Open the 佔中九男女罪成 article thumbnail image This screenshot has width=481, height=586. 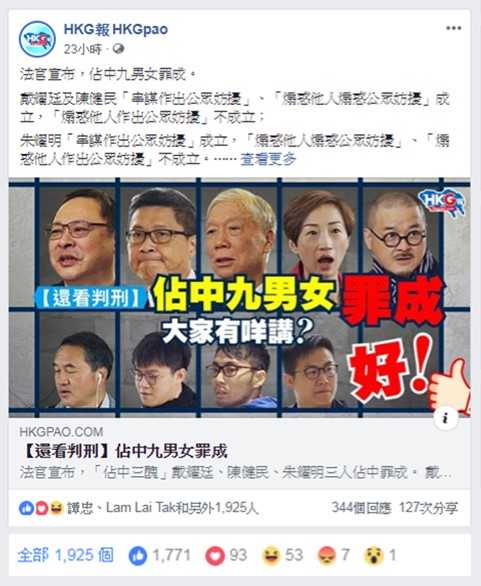240,297
